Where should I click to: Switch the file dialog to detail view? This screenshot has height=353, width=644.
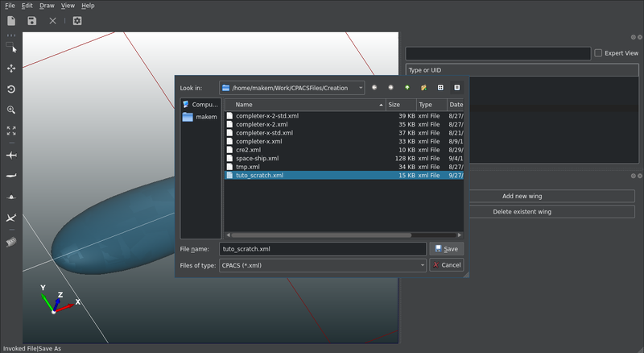click(456, 87)
